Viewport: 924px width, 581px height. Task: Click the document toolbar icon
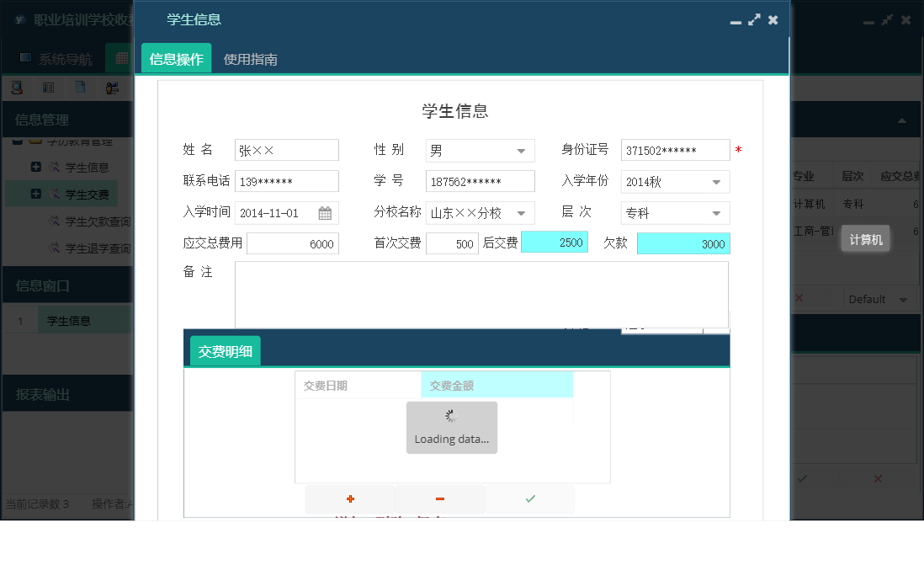81,87
